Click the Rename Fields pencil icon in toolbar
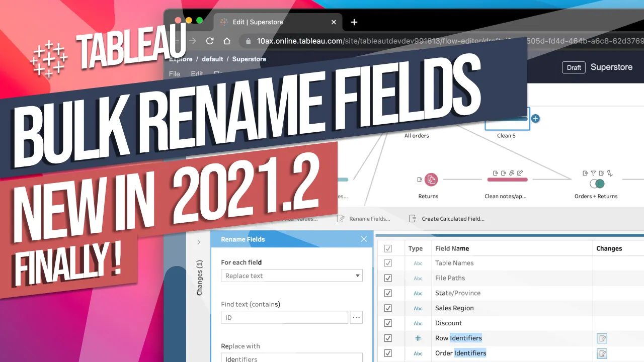The height and width of the screenshot is (362, 644). pyautogui.click(x=341, y=219)
